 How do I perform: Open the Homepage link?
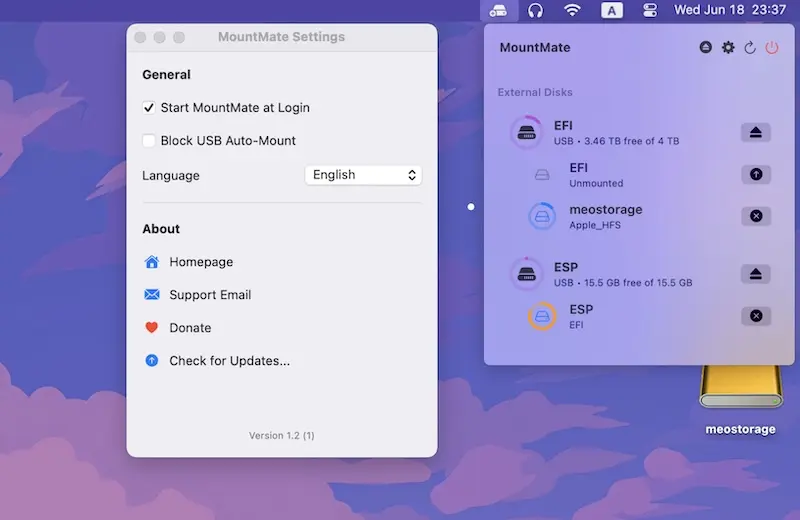(201, 262)
